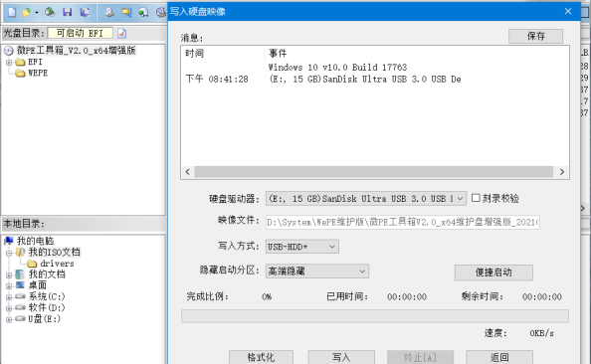591x364 pixels.
Task: Select 我的文档 in local tree
Action: (47, 274)
